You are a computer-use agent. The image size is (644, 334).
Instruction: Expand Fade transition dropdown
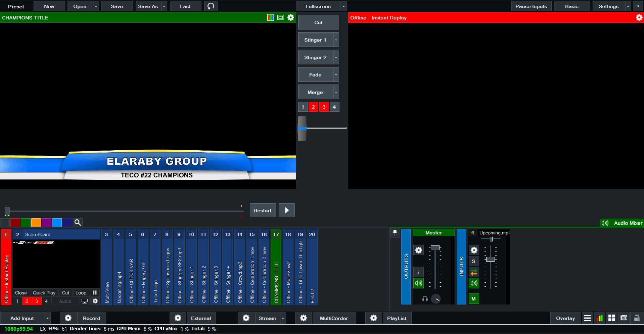(x=336, y=75)
